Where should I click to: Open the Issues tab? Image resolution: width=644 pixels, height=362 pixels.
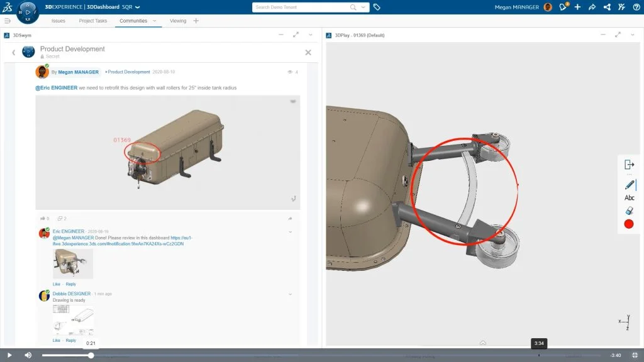58,21
